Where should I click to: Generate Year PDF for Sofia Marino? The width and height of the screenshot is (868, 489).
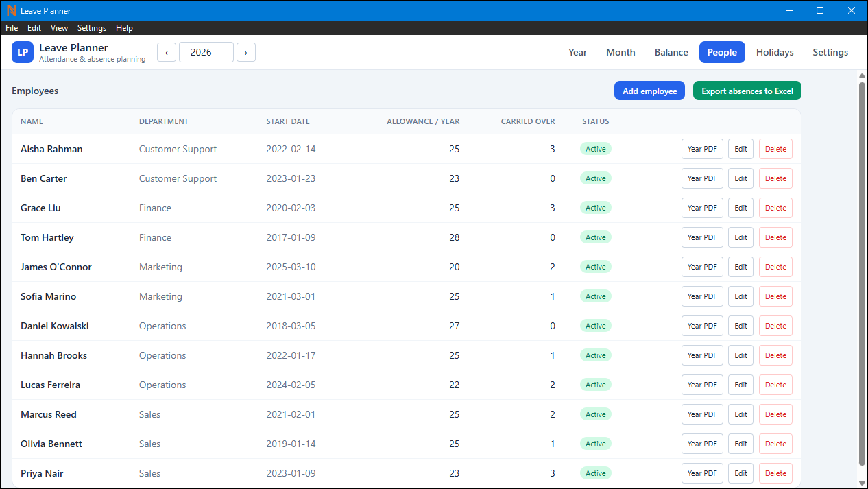click(x=702, y=296)
